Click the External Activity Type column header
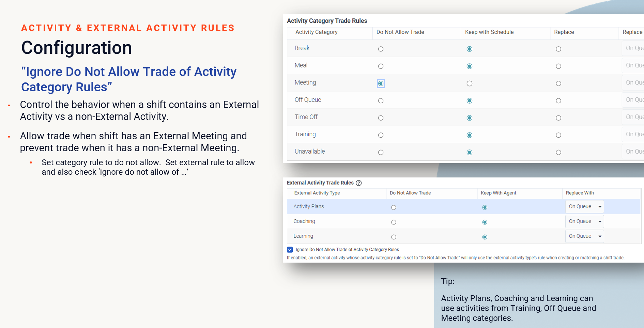 click(317, 193)
